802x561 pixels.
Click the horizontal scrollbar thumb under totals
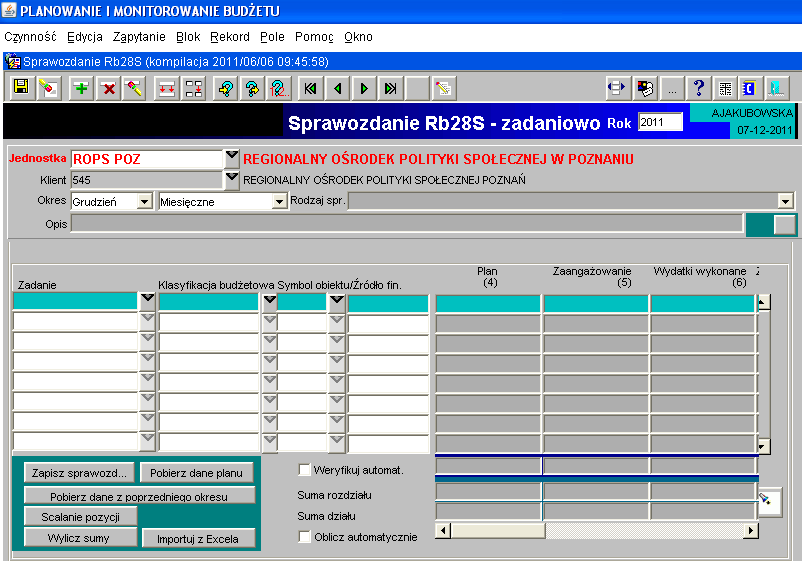[x=498, y=531]
